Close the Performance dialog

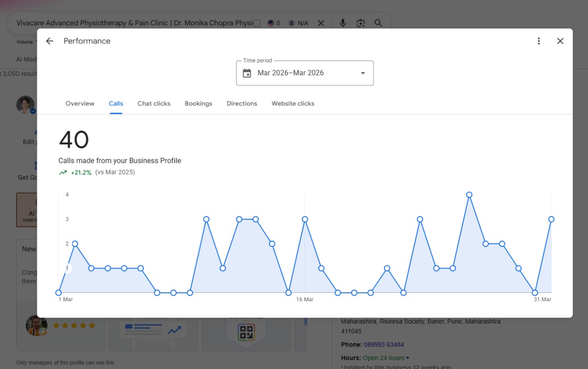(x=560, y=41)
